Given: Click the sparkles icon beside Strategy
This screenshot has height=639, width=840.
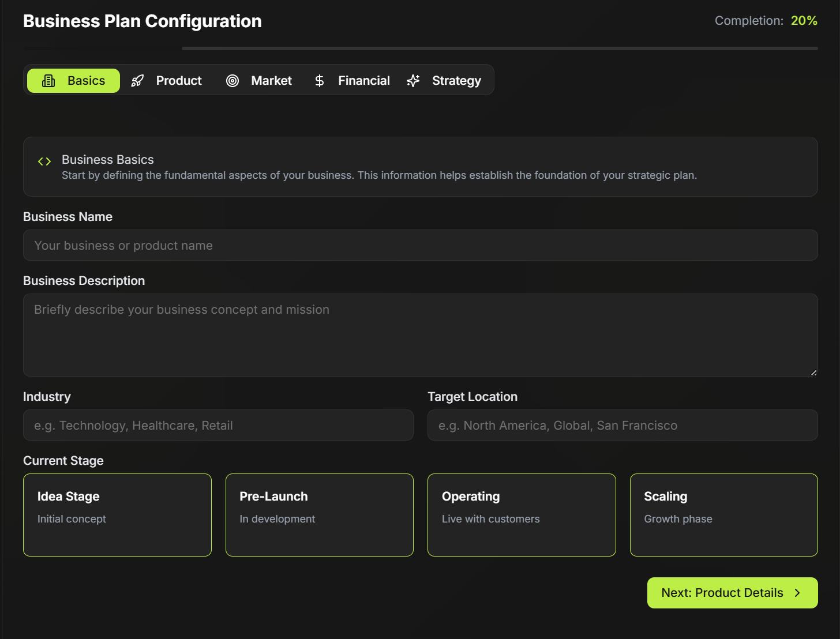Looking at the screenshot, I should click(x=413, y=81).
